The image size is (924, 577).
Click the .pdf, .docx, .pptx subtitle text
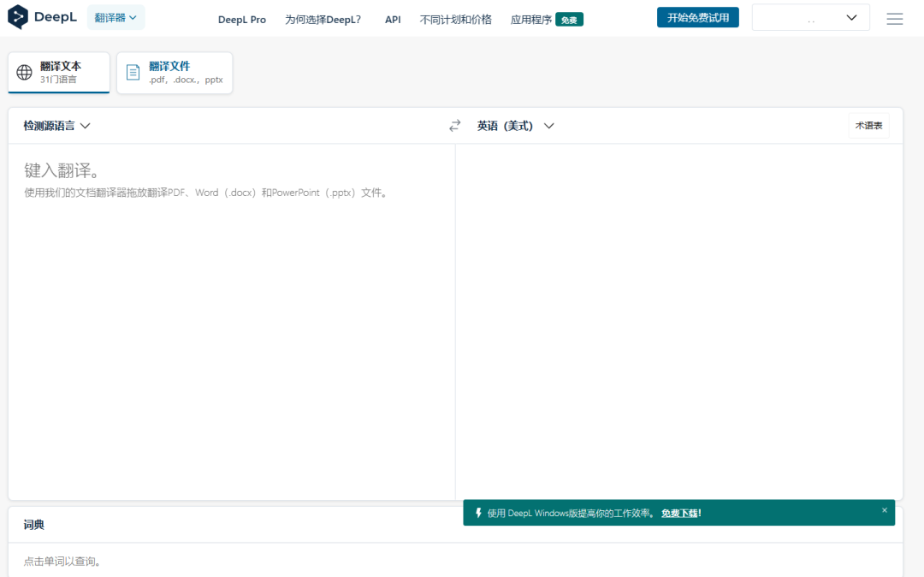coord(186,80)
